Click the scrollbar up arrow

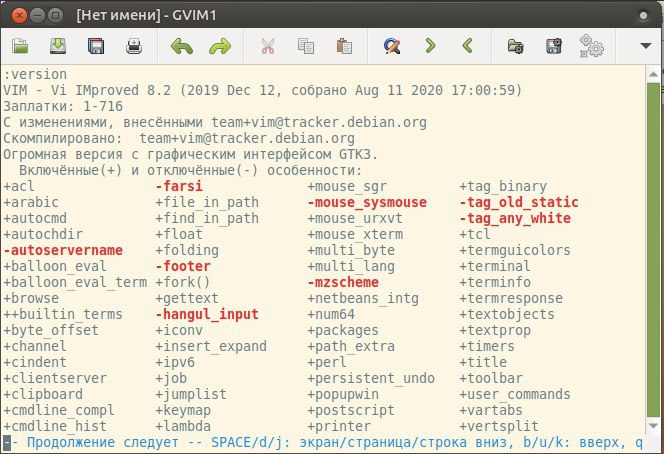653,74
